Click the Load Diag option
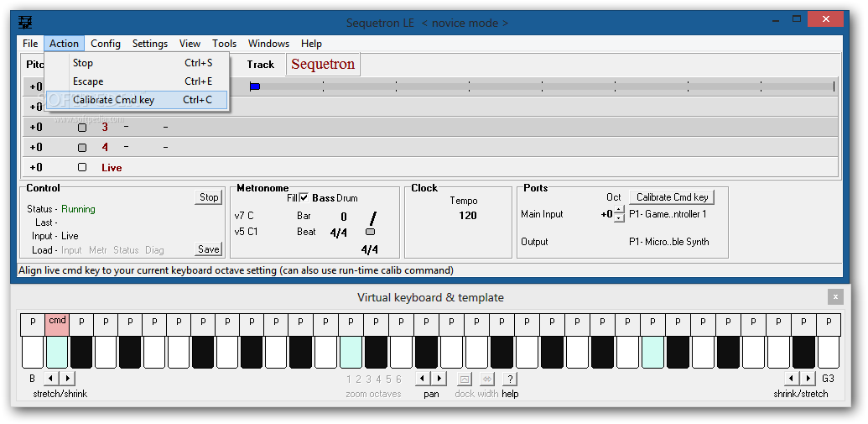 point(154,250)
